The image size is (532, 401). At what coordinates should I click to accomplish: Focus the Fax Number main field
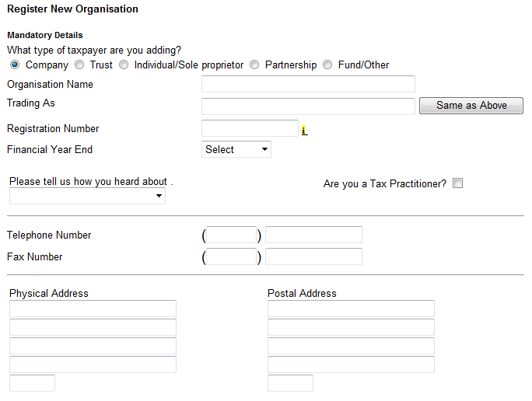[313, 256]
